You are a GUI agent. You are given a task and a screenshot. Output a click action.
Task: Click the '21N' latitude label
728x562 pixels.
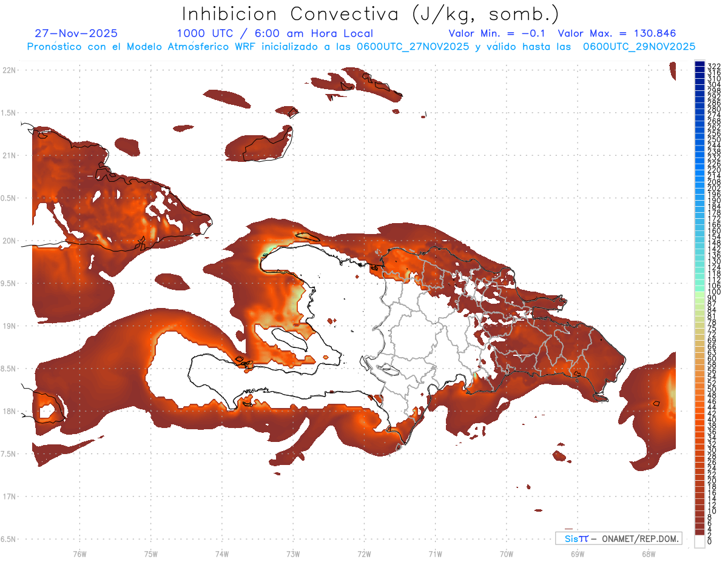coord(8,155)
